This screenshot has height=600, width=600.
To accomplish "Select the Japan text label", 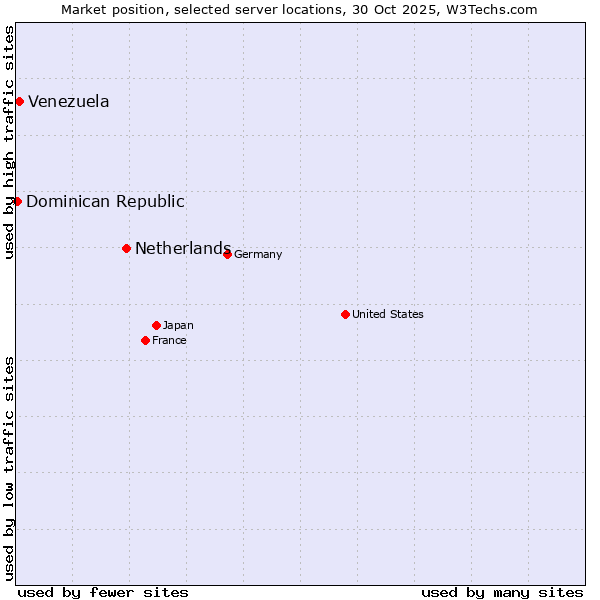I will click(178, 325).
